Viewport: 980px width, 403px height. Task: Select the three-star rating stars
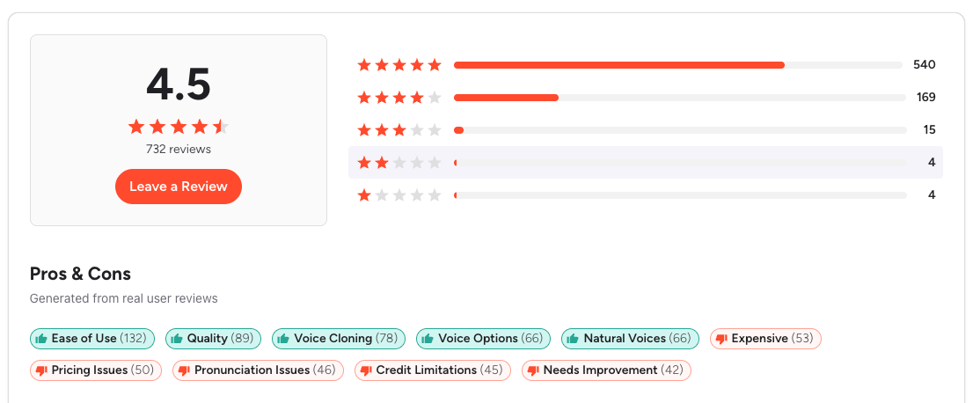pyautogui.click(x=399, y=130)
